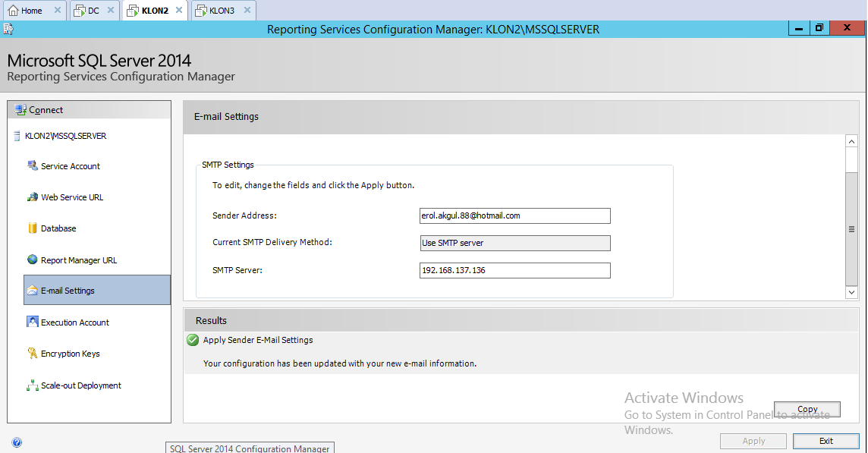The image size is (868, 453).
Task: Click the Exit button
Action: (x=826, y=441)
